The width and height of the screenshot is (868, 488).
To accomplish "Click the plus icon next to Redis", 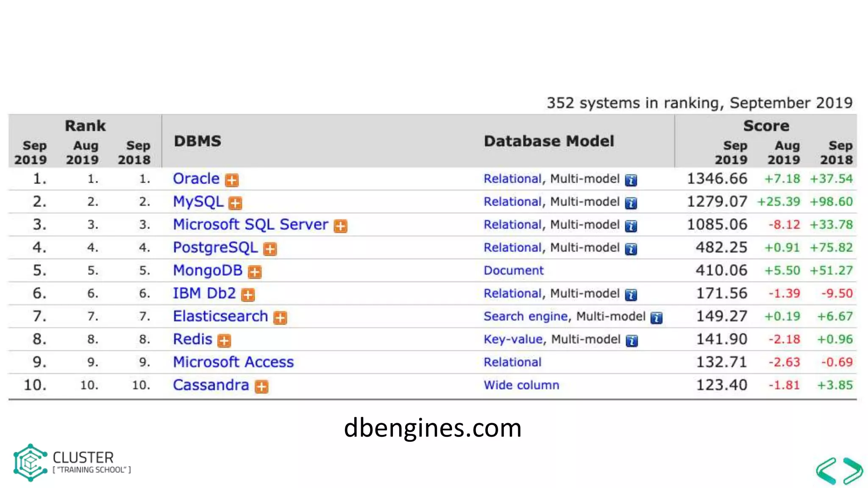I will [224, 341].
